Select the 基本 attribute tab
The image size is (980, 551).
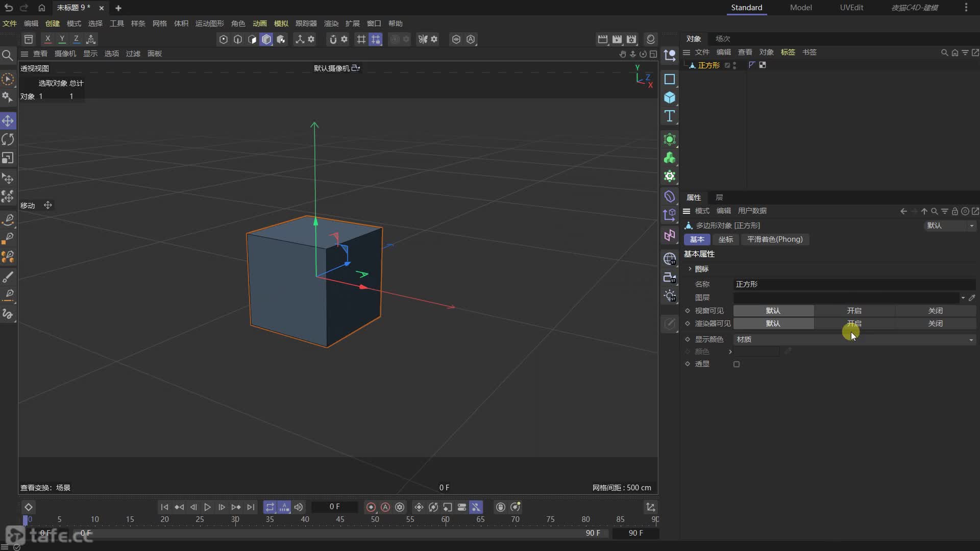697,239
